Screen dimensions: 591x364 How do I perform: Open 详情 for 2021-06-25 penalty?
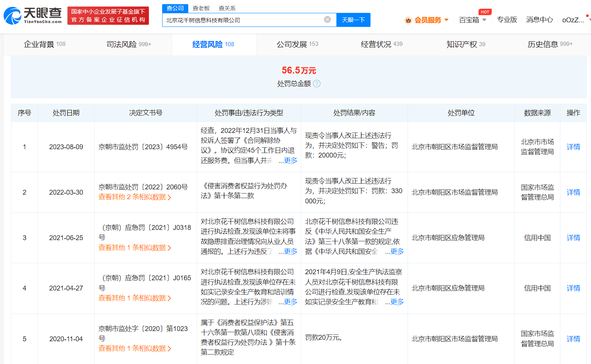(574, 238)
